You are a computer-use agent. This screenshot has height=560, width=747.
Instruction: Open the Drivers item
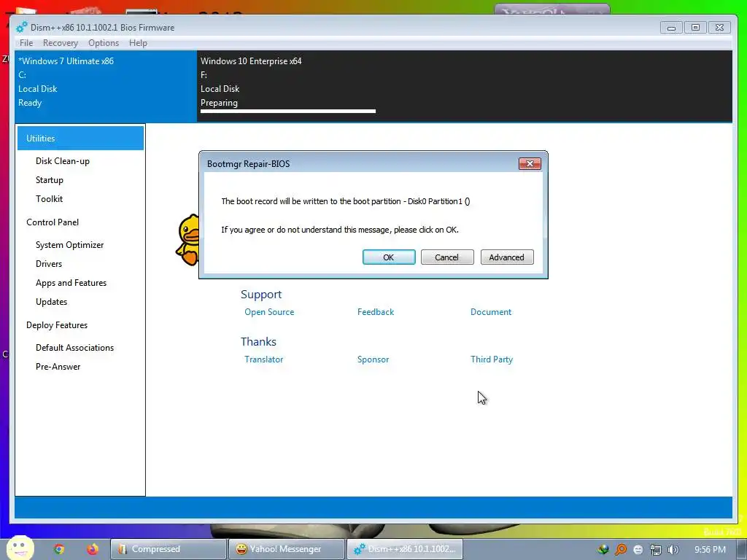[x=49, y=264]
